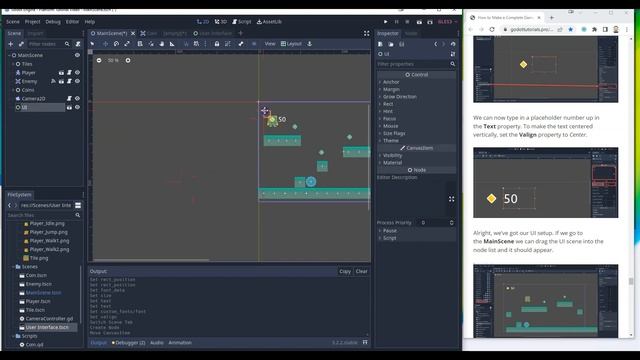Open the Debug menu
Image resolution: width=640 pixels, height=360 pixels.
click(53, 22)
